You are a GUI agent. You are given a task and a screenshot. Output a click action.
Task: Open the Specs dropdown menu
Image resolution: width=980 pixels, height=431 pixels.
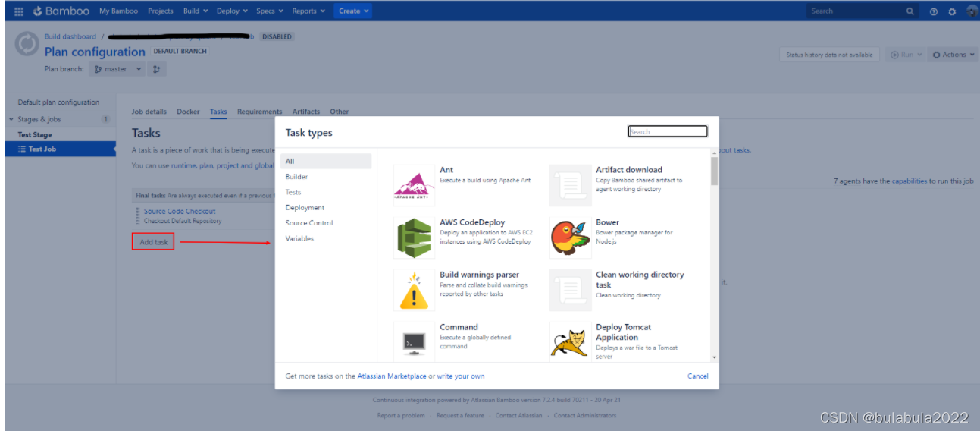[x=270, y=11]
